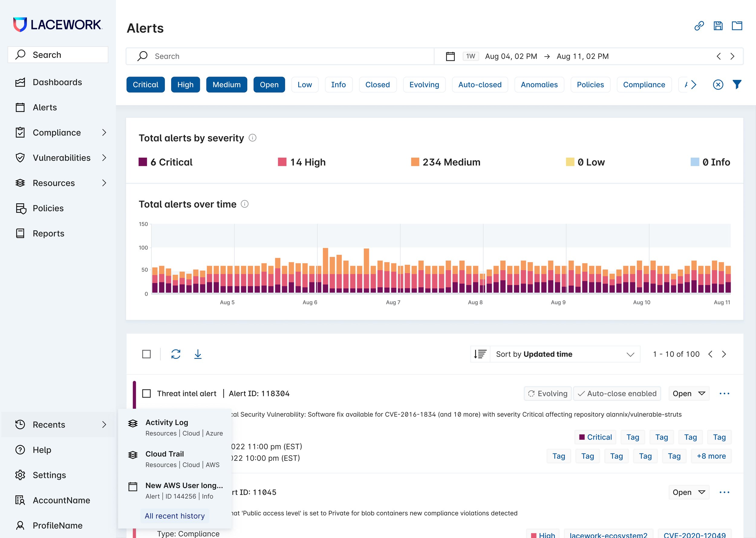Download alerts with the download arrow icon

click(x=197, y=354)
